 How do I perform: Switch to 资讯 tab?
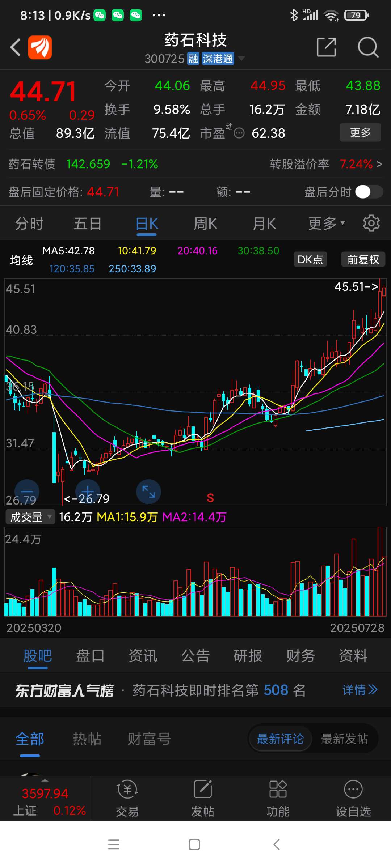click(143, 656)
